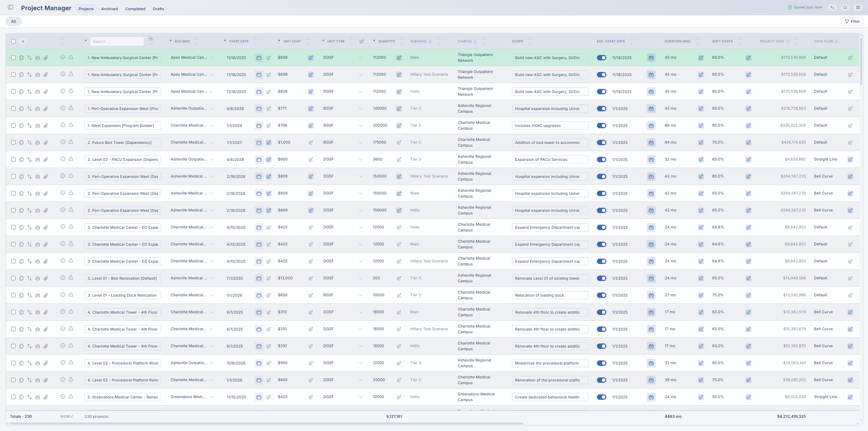Click sort arrows on Project Cost column

pyautogui.click(x=797, y=41)
